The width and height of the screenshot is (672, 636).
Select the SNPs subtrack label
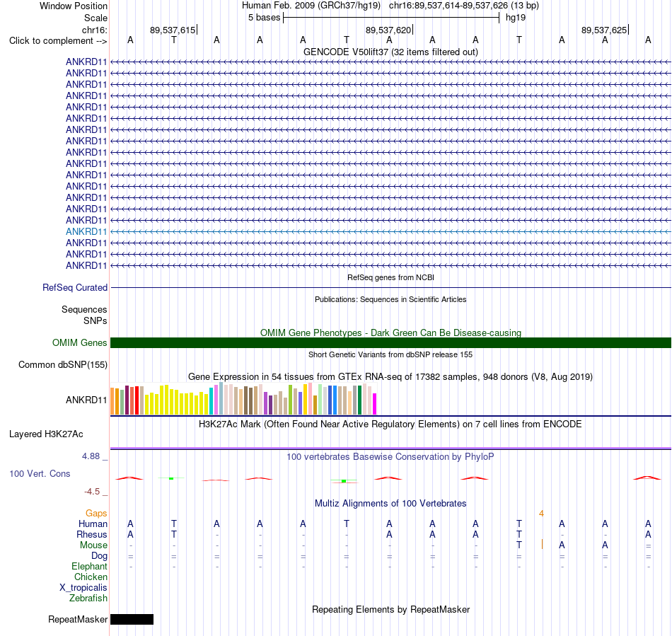tap(95, 320)
